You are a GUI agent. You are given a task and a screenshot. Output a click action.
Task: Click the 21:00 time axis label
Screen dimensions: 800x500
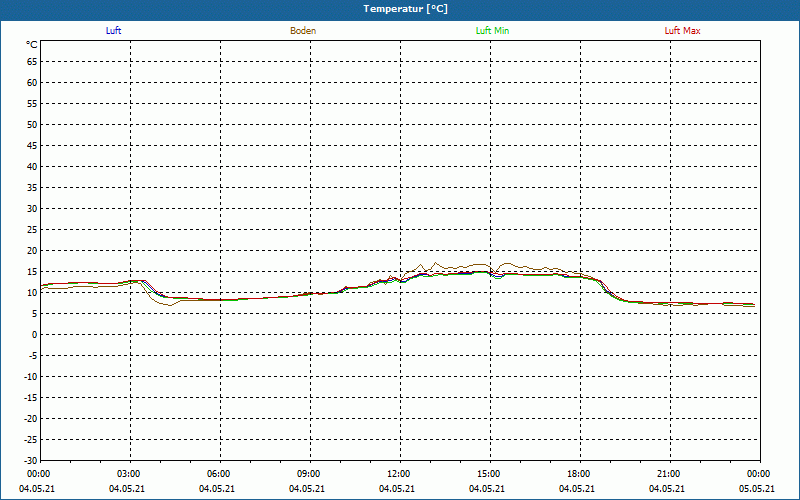(669, 474)
